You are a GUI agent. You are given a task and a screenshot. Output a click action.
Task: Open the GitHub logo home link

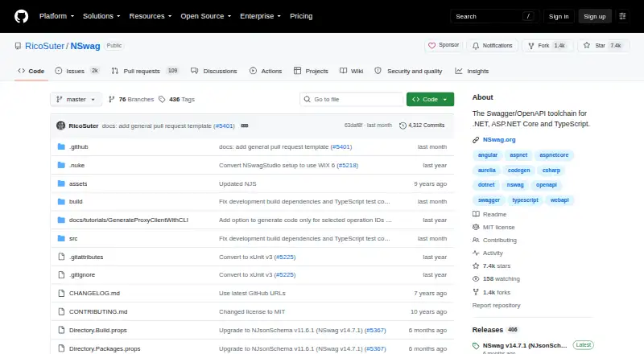22,16
